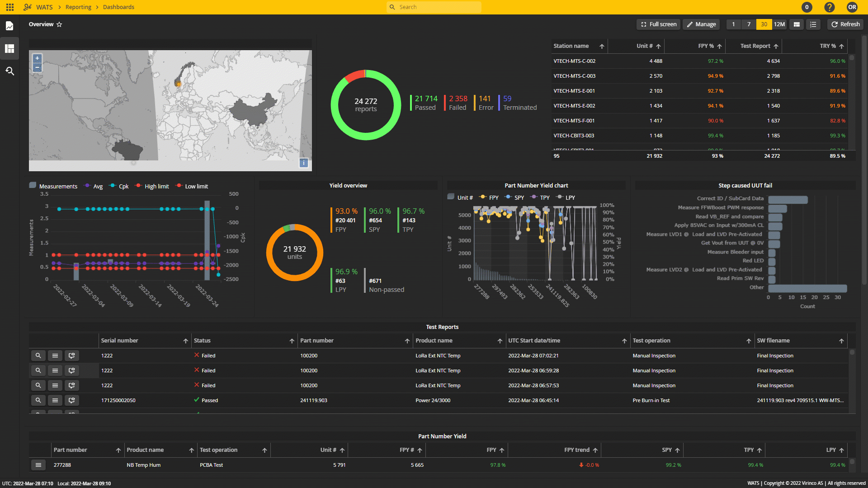
Task: Open the Dashboards panel in the left sidebar
Action: [x=9, y=48]
